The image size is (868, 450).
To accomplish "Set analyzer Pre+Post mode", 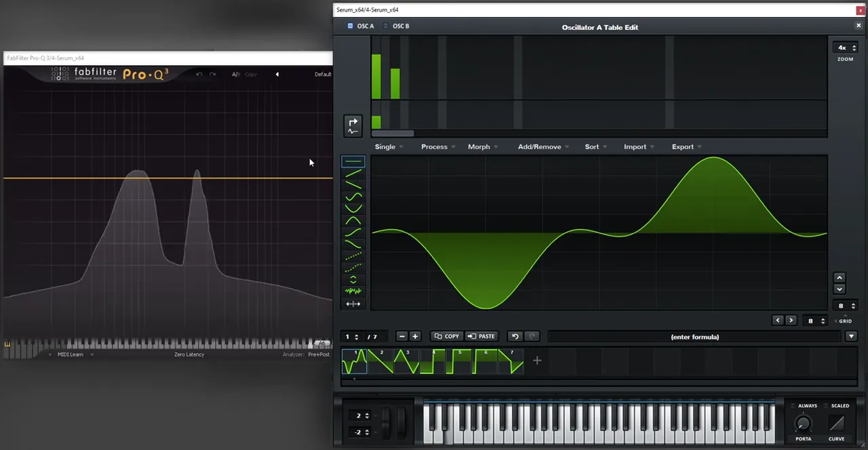I will [x=319, y=354].
